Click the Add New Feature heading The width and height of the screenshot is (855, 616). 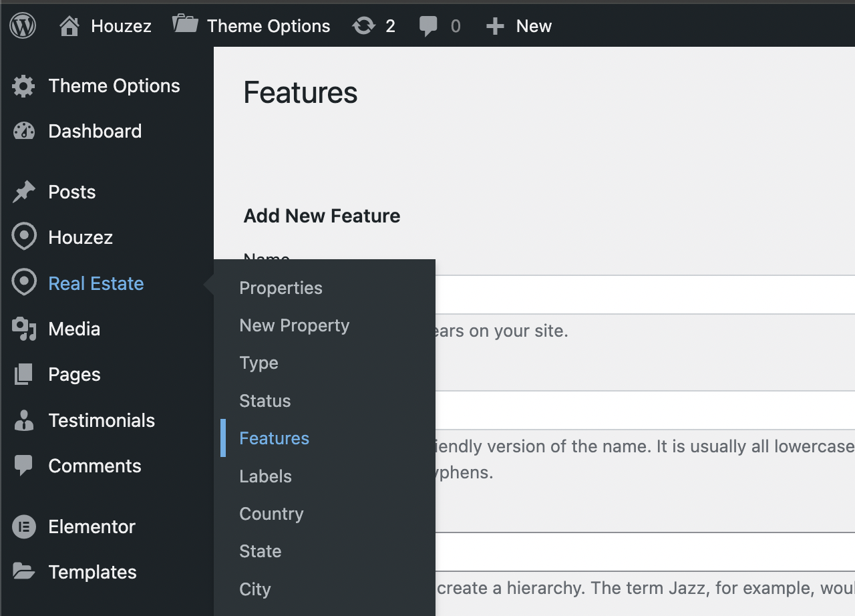pos(322,216)
